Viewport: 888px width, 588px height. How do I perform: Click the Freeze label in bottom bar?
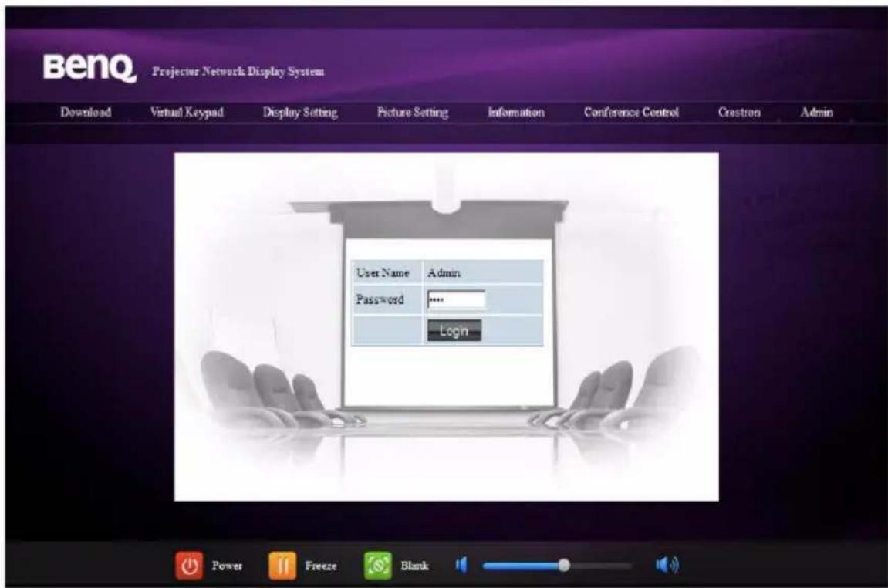click(x=320, y=566)
